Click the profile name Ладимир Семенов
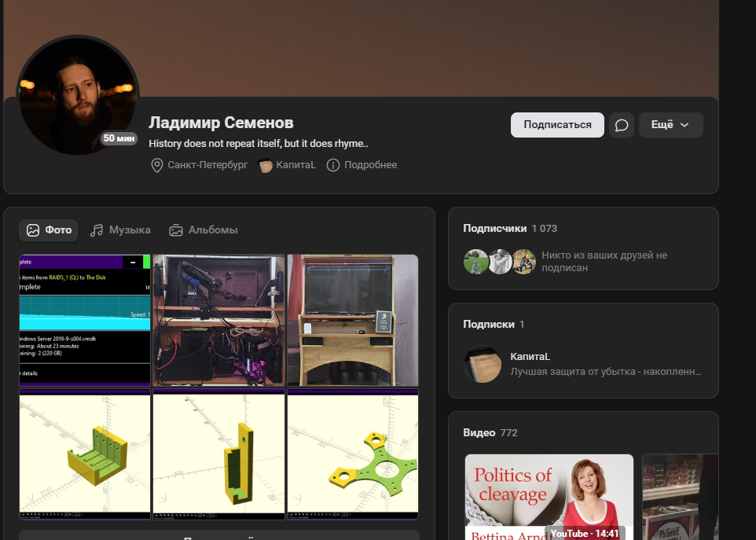The height and width of the screenshot is (540, 756). (x=221, y=123)
